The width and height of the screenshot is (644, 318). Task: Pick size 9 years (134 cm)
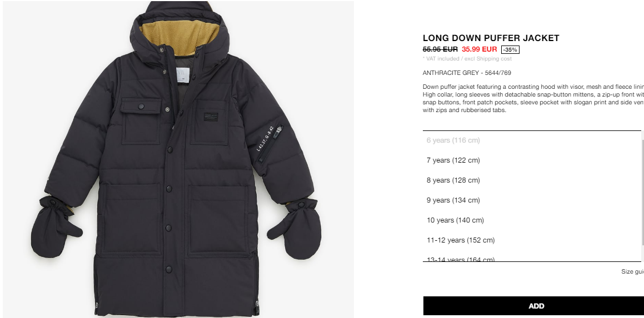click(x=532, y=200)
